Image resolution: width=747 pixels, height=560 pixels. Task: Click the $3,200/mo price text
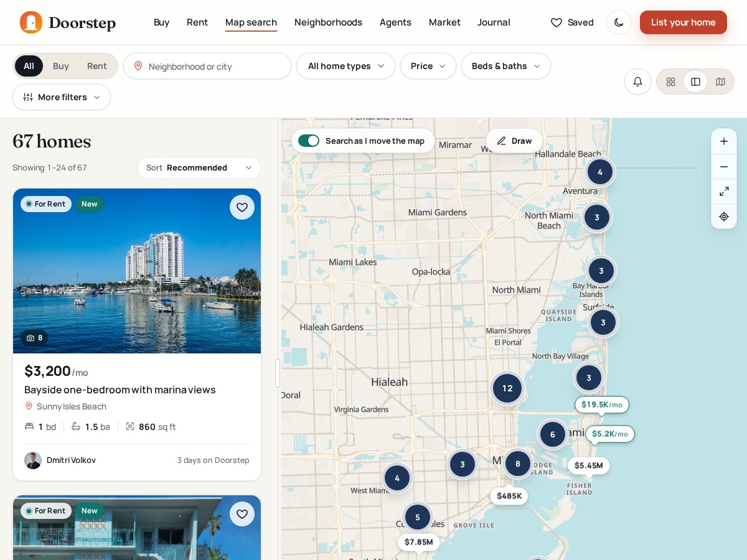[x=56, y=371]
